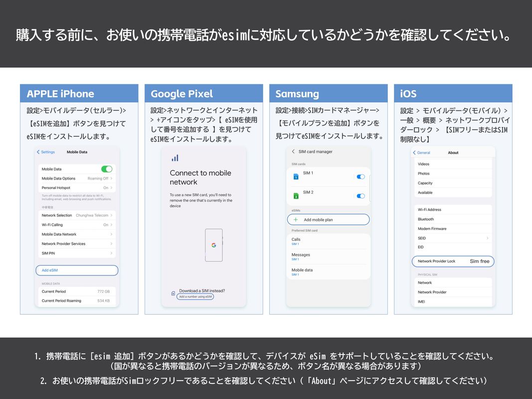
Task: Click the SIM download icon on Pixel screen
Action: click(173, 293)
